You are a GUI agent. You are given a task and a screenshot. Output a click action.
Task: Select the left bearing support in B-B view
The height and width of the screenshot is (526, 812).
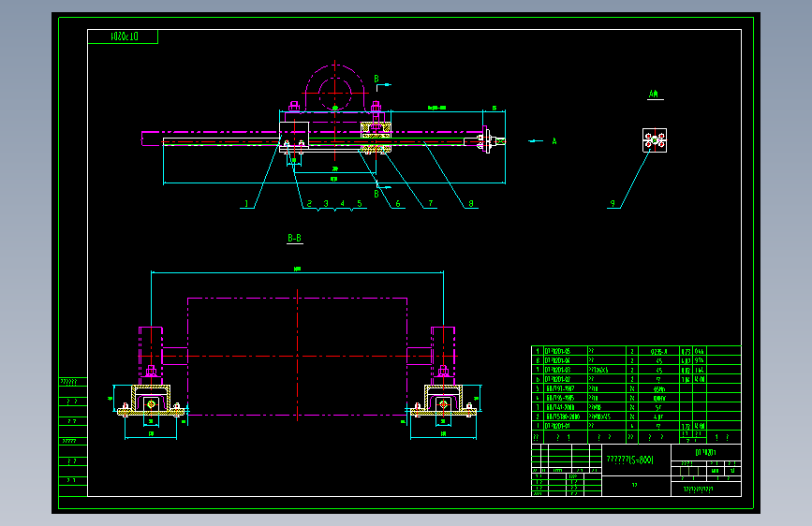pos(151,401)
